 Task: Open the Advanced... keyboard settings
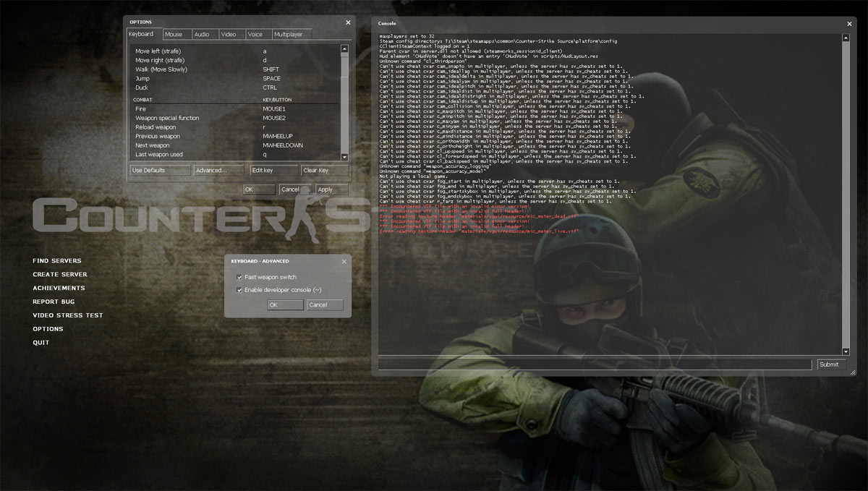pos(220,171)
